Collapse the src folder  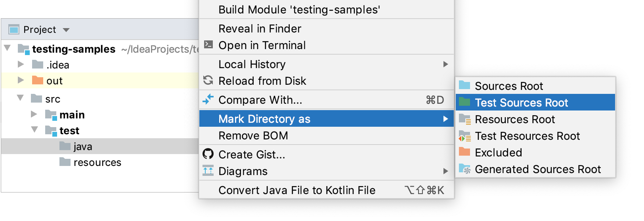(20, 97)
